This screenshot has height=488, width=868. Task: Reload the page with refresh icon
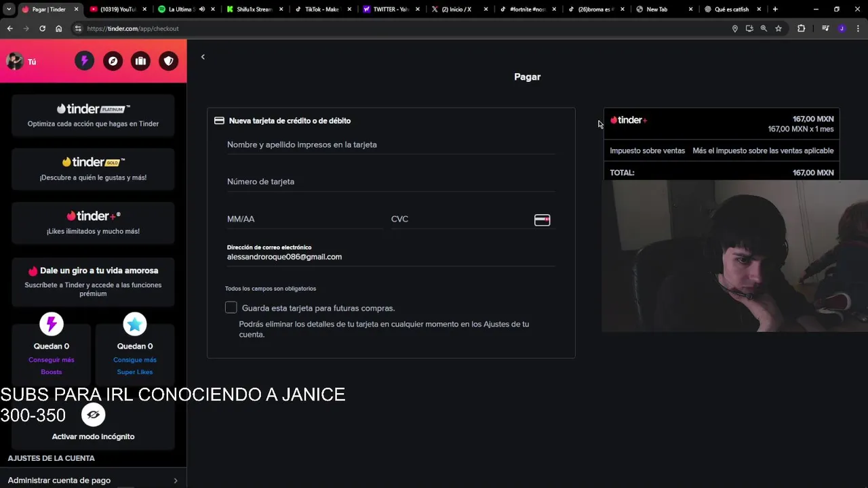coord(42,28)
